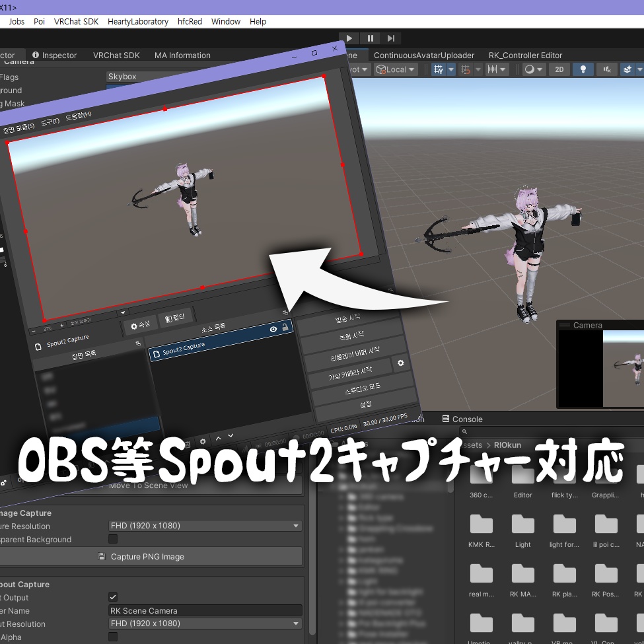Click OBS 방송 시작 start streaming button
The height and width of the screenshot is (644, 644).
[x=347, y=318]
